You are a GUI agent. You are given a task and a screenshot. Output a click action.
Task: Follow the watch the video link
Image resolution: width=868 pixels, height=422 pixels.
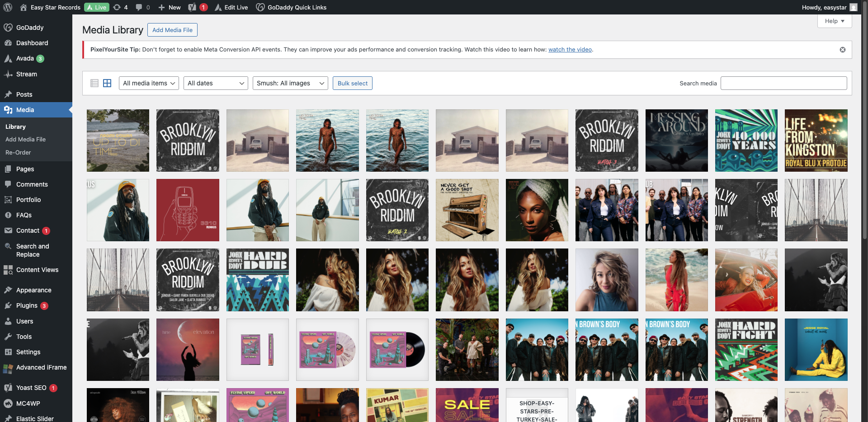[570, 50]
